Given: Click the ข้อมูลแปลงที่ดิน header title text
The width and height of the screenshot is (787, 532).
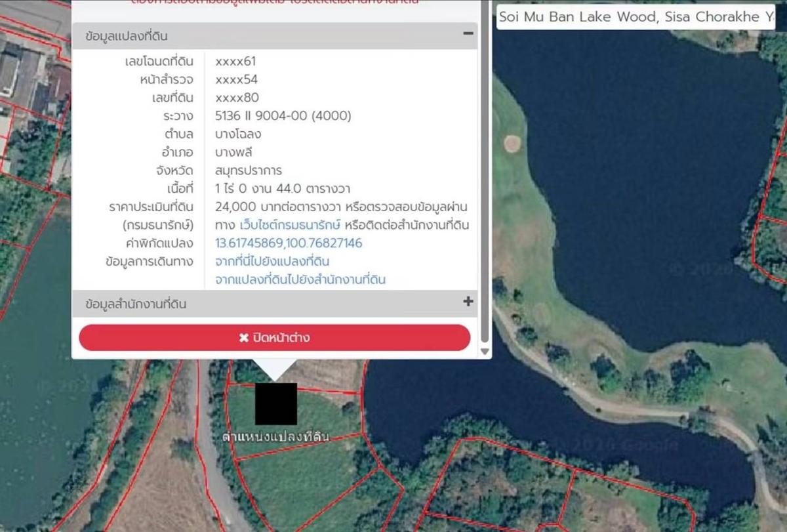Looking at the screenshot, I should (x=126, y=37).
